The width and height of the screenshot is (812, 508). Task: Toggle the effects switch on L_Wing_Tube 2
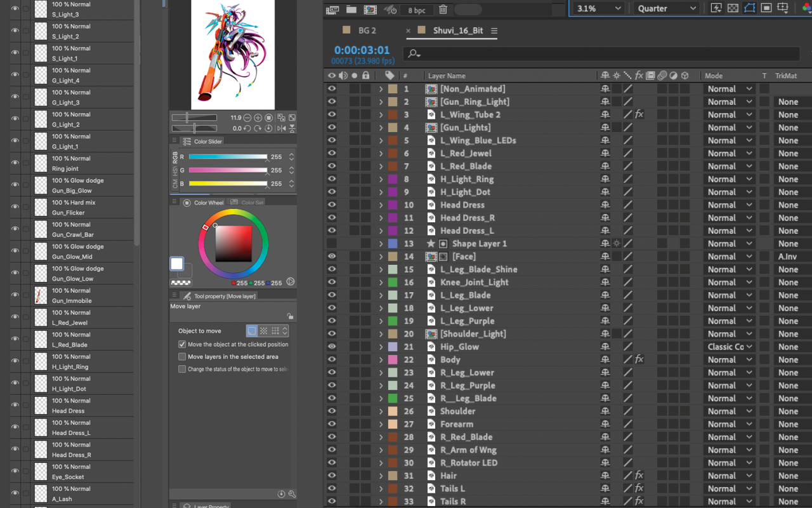point(639,115)
